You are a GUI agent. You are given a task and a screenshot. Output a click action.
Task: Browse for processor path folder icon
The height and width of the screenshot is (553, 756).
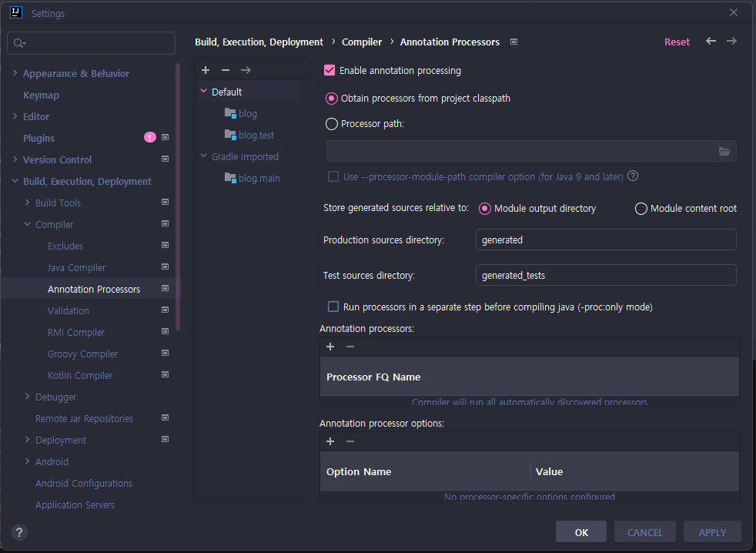(x=724, y=152)
